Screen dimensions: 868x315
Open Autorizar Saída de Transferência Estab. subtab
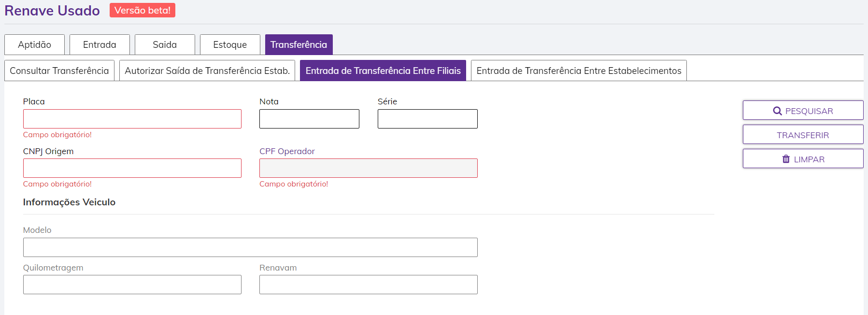(207, 71)
